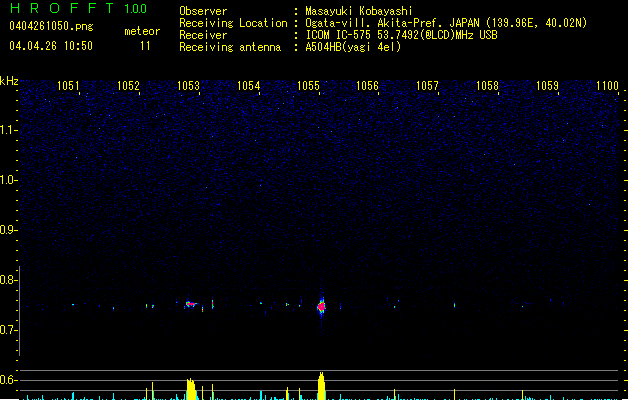Viewport: 629px width, 400px height.
Task: Click antenna value A504HB(yagi 4el)
Action: coord(353,47)
